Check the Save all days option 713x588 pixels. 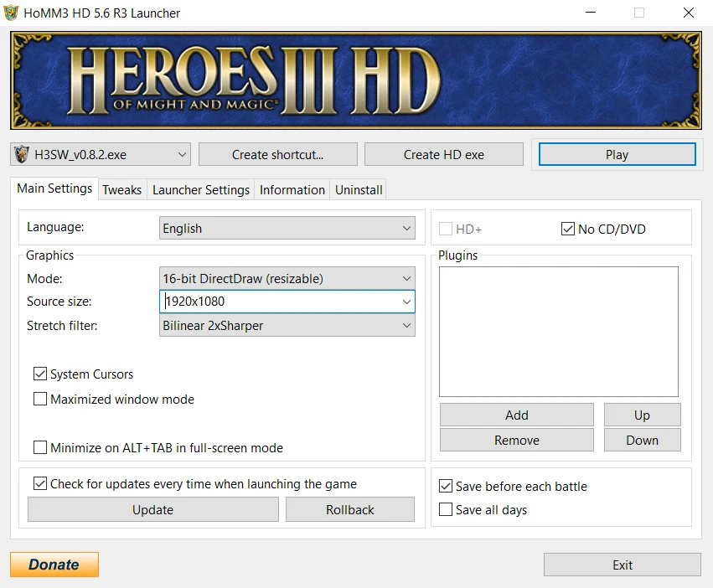point(445,509)
